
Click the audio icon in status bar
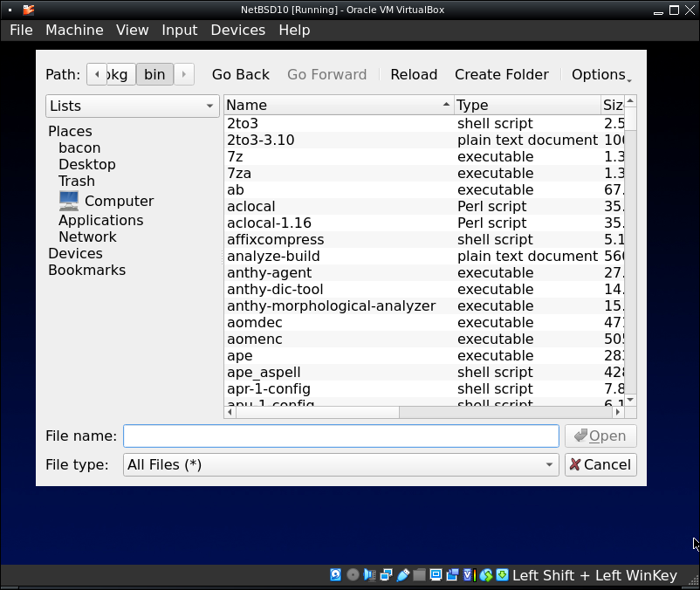(x=369, y=575)
